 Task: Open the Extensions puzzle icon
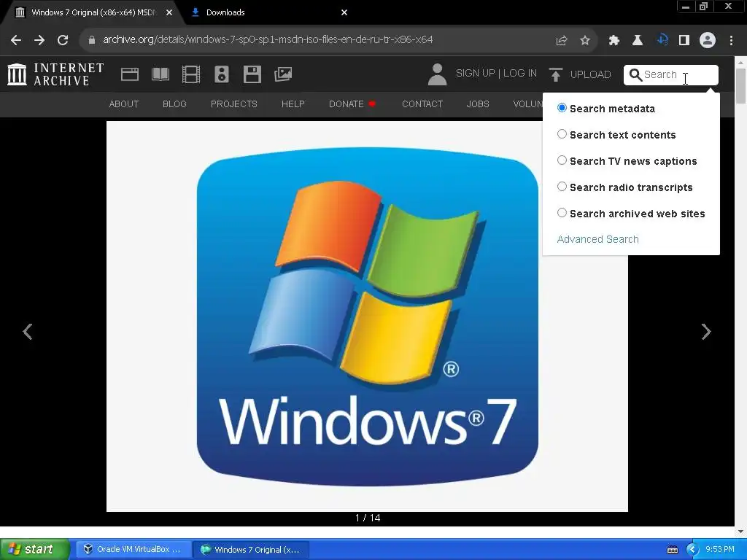point(614,40)
